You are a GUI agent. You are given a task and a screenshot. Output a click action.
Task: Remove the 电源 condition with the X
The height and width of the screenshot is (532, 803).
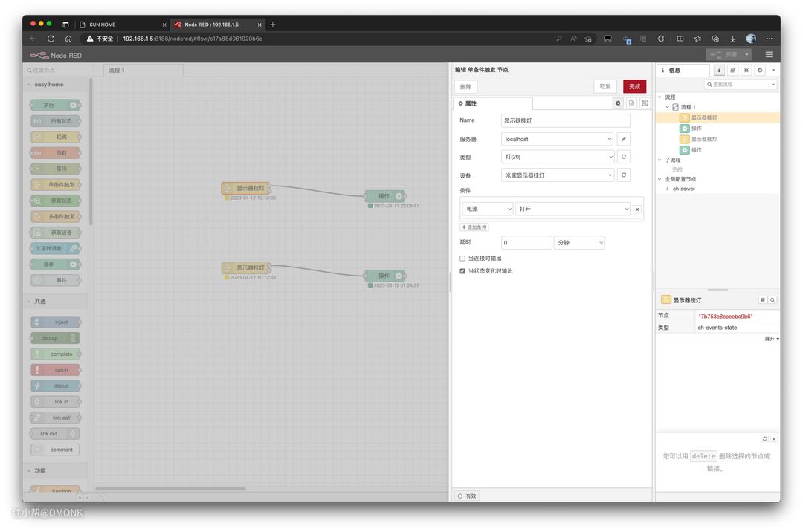coord(636,210)
